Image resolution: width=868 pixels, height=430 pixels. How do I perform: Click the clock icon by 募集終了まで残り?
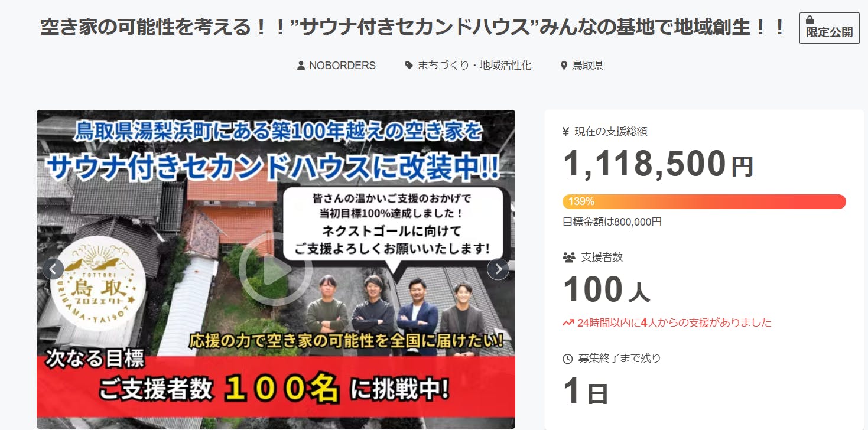click(568, 359)
